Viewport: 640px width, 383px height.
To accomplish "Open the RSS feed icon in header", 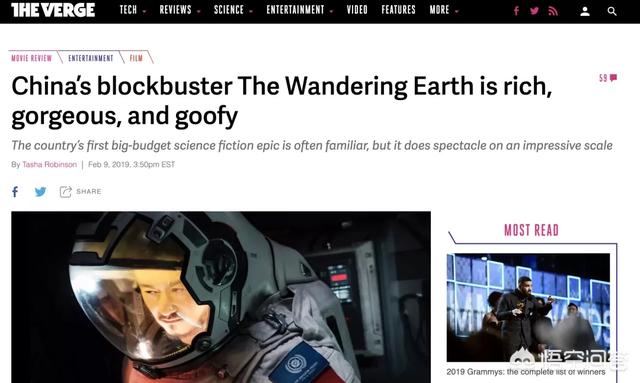I will [x=553, y=11].
